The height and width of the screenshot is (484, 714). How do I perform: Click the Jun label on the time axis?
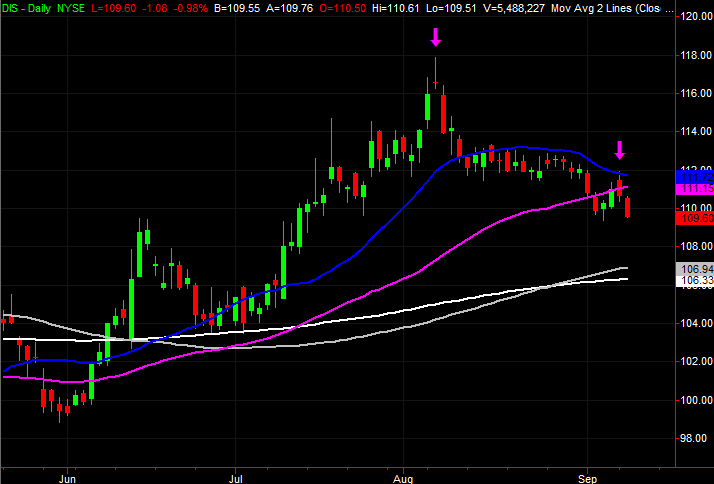(x=67, y=479)
